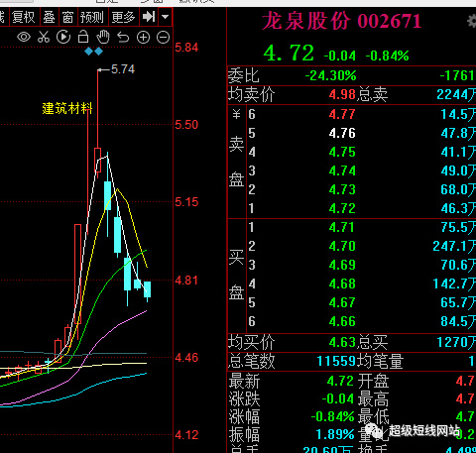Click the circular play replay icon
The width and height of the screenshot is (476, 453).
pos(63,37)
